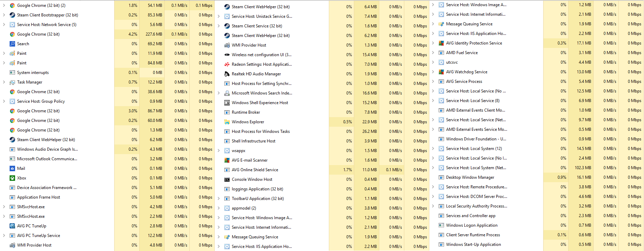Expand Service Host: Local Service (8)
644x251 pixels.
pyautogui.click(x=433, y=101)
